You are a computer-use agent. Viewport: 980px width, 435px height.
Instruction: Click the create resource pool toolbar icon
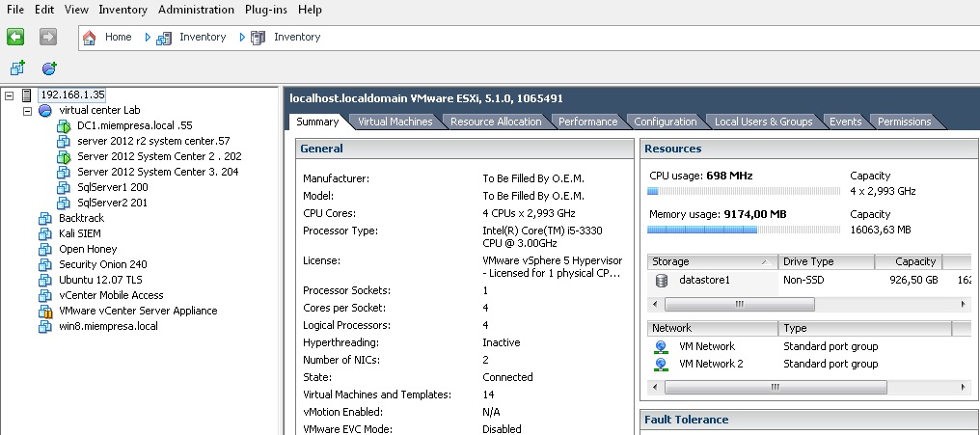(x=49, y=68)
